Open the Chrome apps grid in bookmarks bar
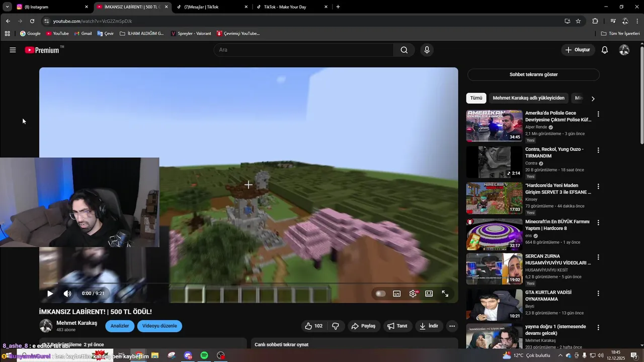 7,34
